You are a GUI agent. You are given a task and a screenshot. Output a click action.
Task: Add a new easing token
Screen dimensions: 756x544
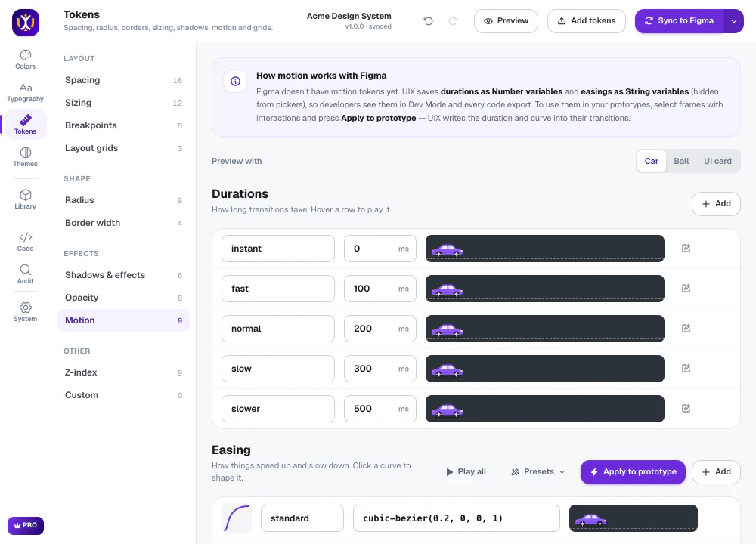tap(716, 472)
